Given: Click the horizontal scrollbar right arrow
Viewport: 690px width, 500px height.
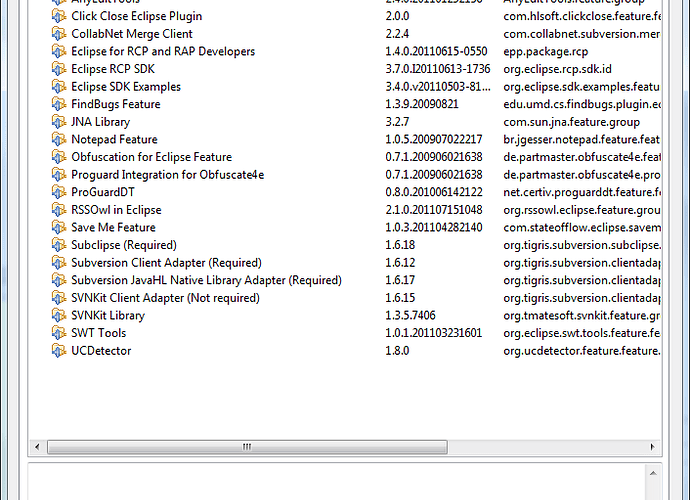Looking at the screenshot, I should coord(653,447).
